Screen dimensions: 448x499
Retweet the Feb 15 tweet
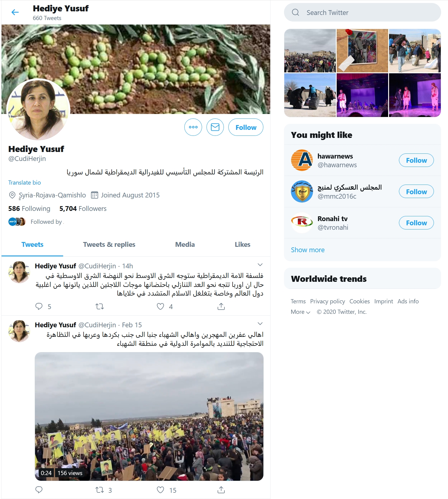100,490
